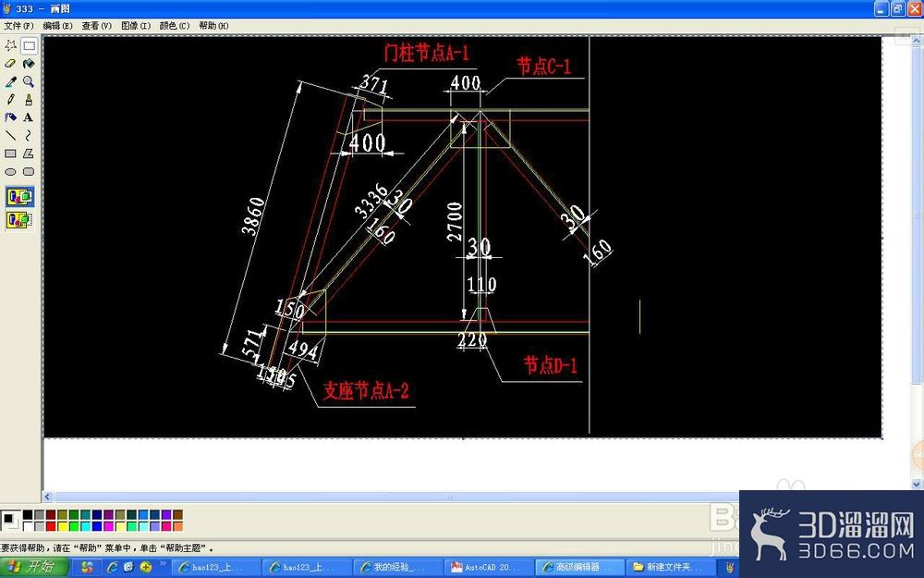Select the Rounded Rectangle tool
924x578 pixels.
pyautogui.click(x=29, y=172)
